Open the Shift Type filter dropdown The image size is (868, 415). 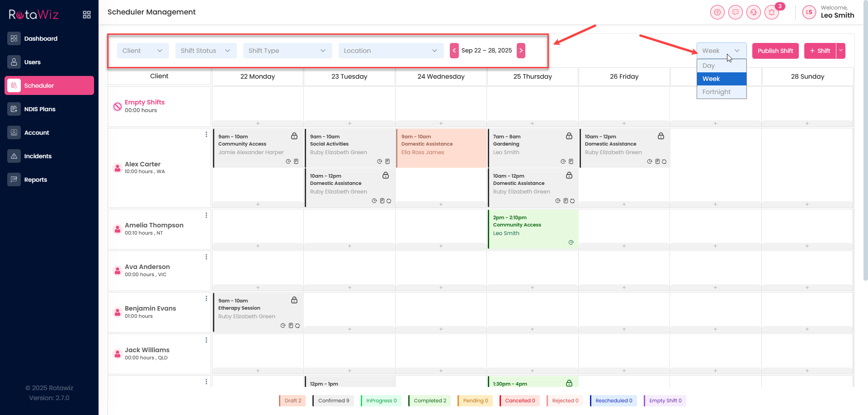[x=287, y=51]
